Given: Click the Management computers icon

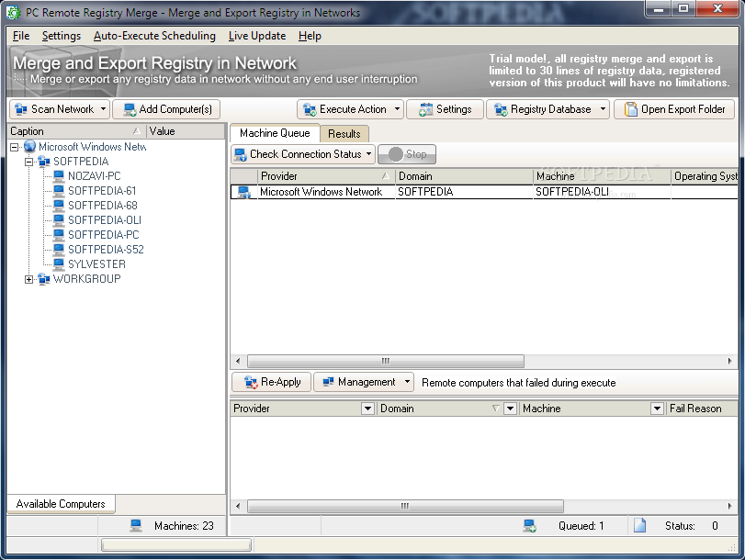Looking at the screenshot, I should (328, 382).
